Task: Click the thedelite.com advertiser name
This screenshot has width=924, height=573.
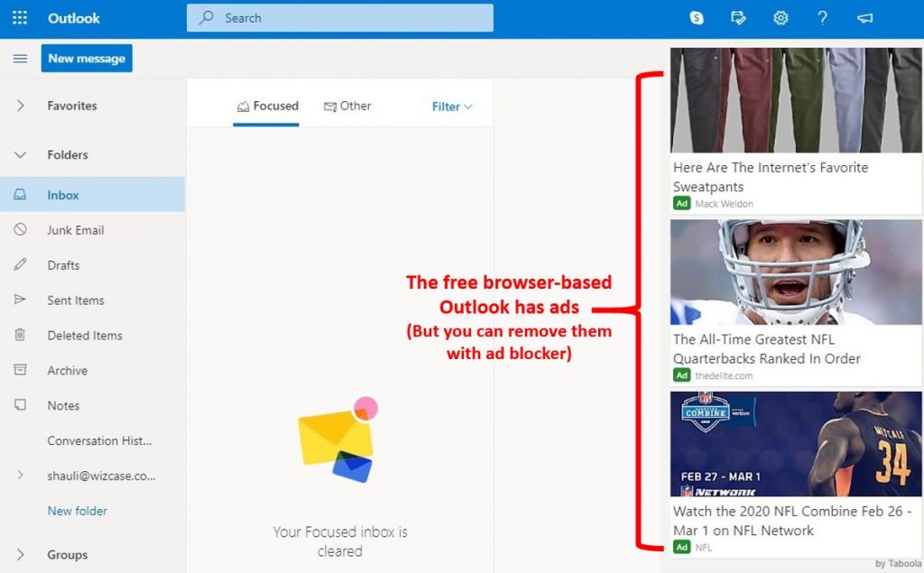Action: 724,375
